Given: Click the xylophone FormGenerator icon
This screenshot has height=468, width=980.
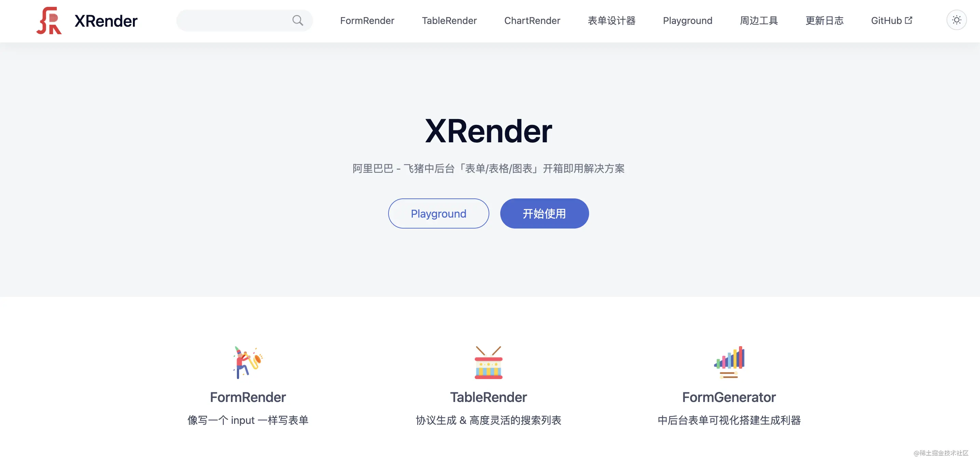Looking at the screenshot, I should (x=729, y=362).
